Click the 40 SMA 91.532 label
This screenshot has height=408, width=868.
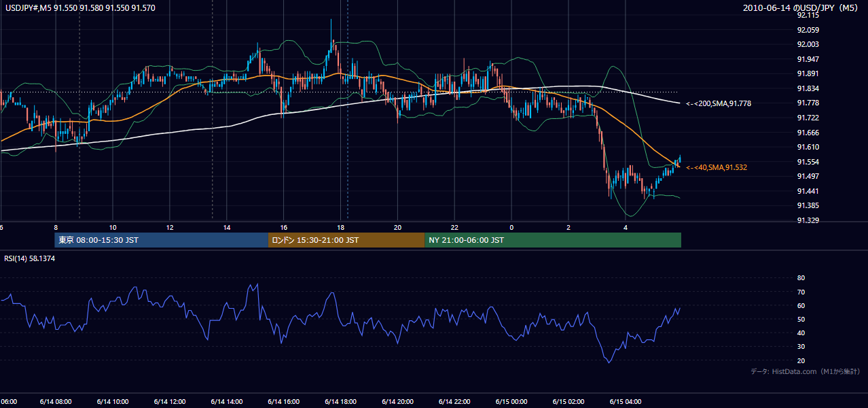(x=717, y=167)
